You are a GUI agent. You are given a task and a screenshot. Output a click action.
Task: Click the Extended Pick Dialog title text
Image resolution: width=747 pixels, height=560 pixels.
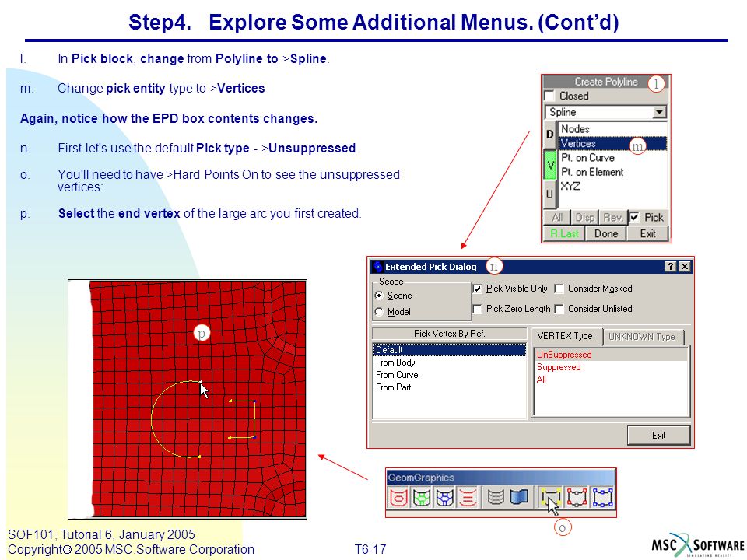coord(430,267)
